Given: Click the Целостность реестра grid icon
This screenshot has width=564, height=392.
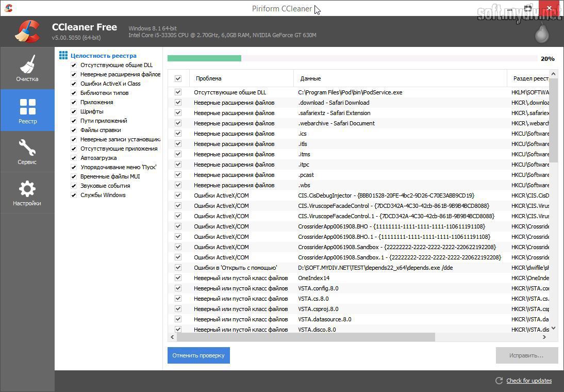Looking at the screenshot, I should (63, 55).
